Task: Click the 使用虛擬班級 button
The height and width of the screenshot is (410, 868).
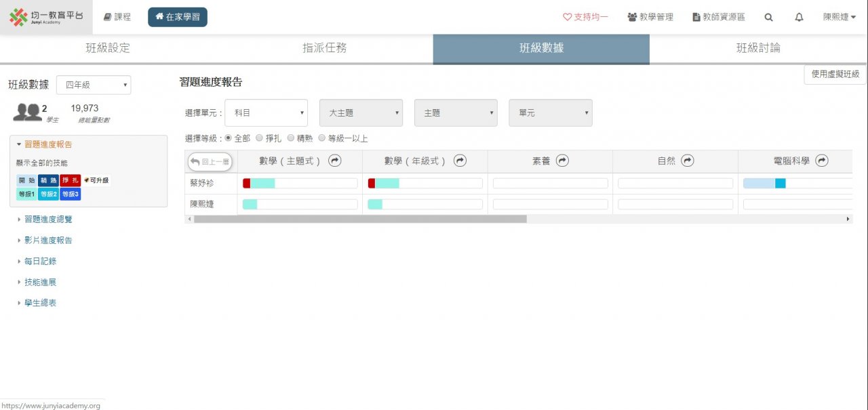Action: [x=835, y=74]
